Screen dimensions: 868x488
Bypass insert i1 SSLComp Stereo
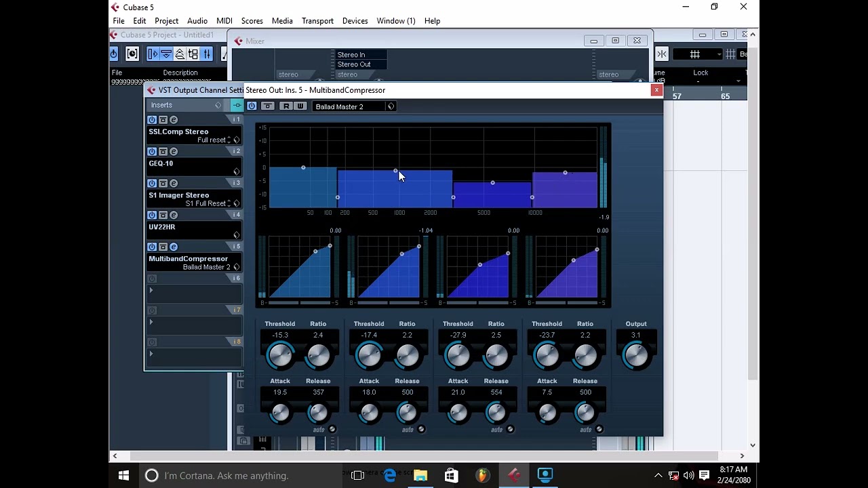coord(163,120)
